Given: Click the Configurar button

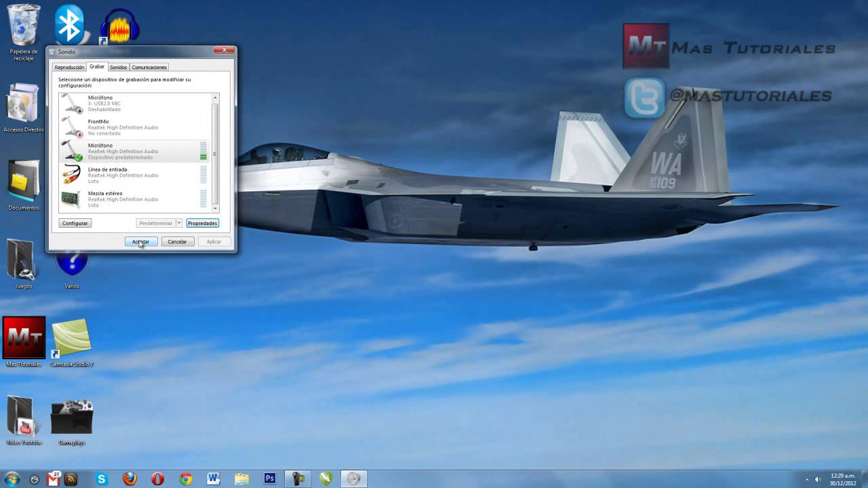Looking at the screenshot, I should pos(75,223).
